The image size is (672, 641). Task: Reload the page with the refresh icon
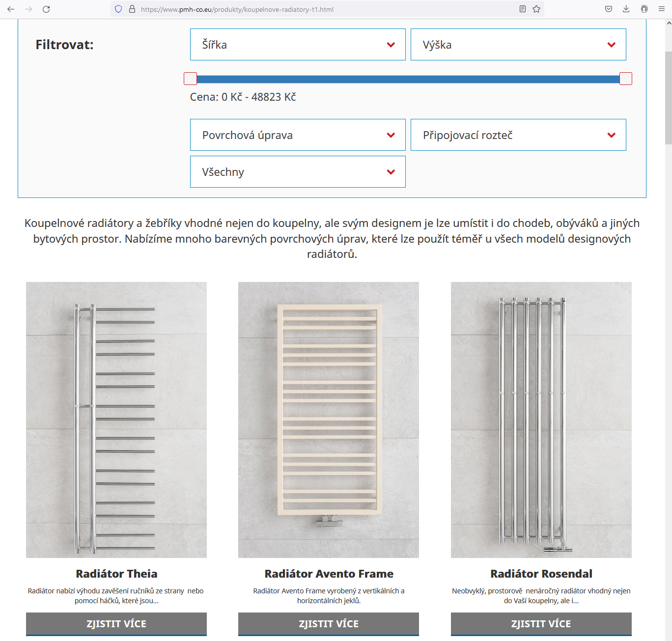[46, 9]
